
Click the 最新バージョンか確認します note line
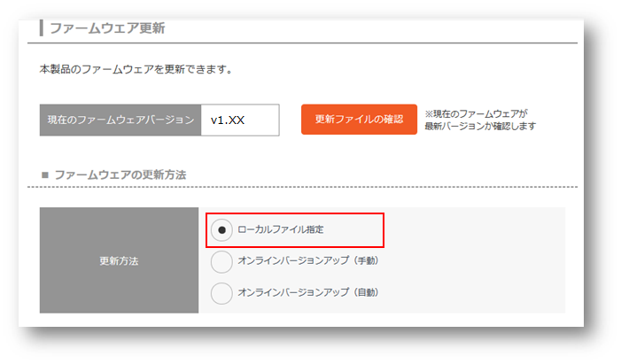click(479, 126)
